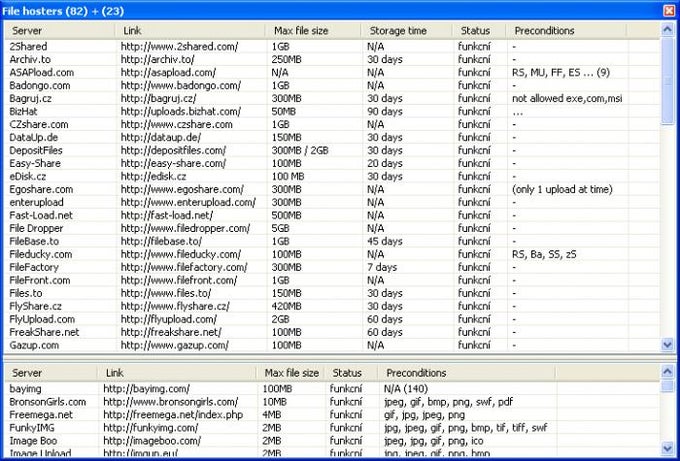Select the FunkyIMG row
The height and width of the screenshot is (461, 680).
[x=332, y=428]
